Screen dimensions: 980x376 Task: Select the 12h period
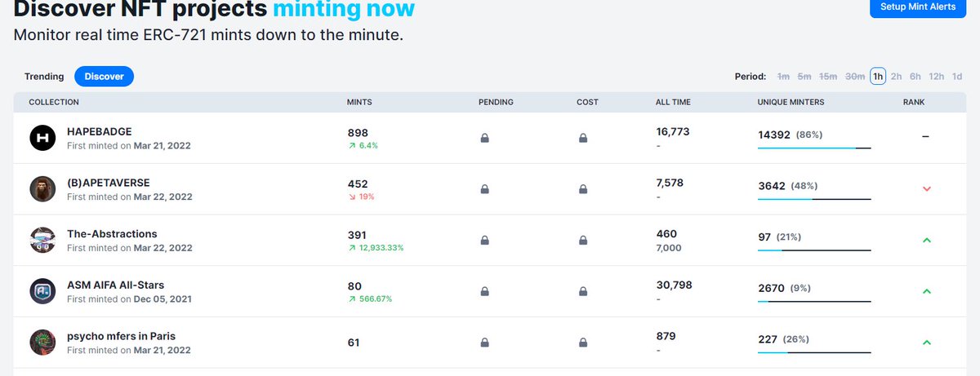coord(937,77)
